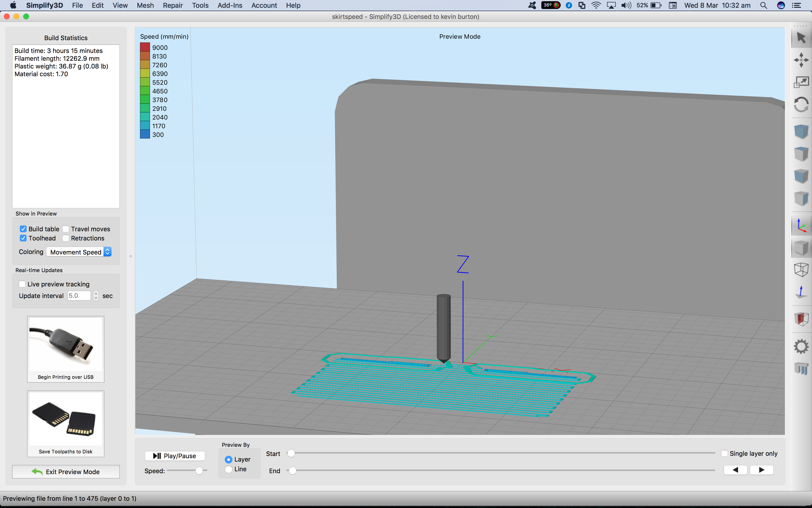Click Begin Printing over USB
The image size is (812, 508).
click(66, 349)
